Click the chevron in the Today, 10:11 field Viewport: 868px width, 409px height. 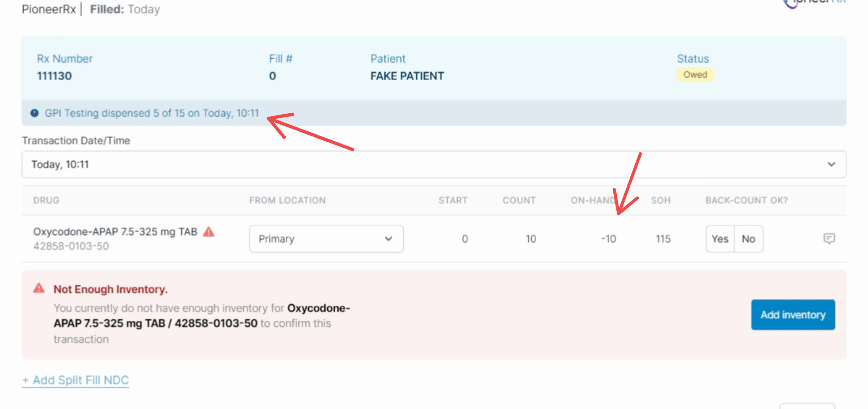pos(831,164)
